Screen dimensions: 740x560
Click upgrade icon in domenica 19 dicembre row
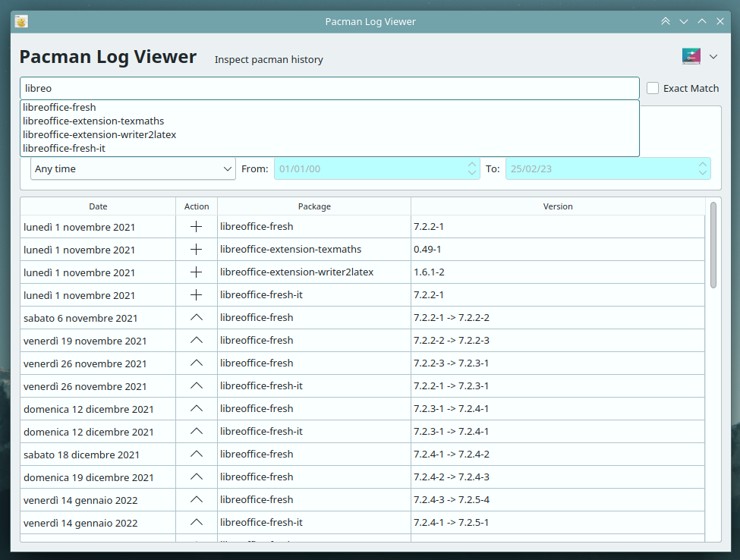point(197,477)
